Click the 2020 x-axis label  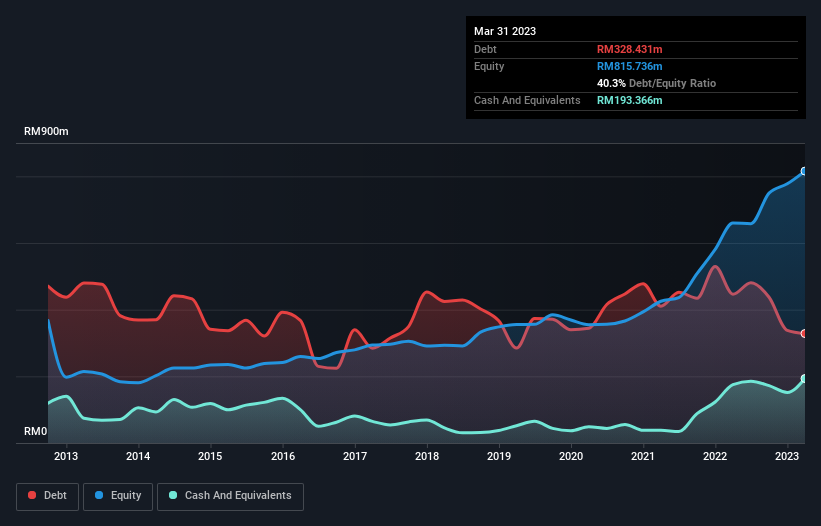coord(571,456)
